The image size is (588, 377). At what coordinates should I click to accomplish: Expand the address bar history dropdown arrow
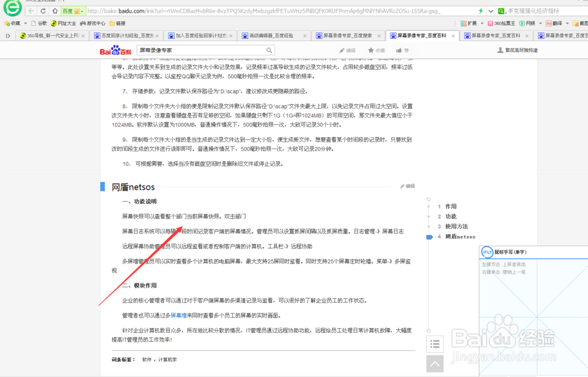(x=490, y=11)
